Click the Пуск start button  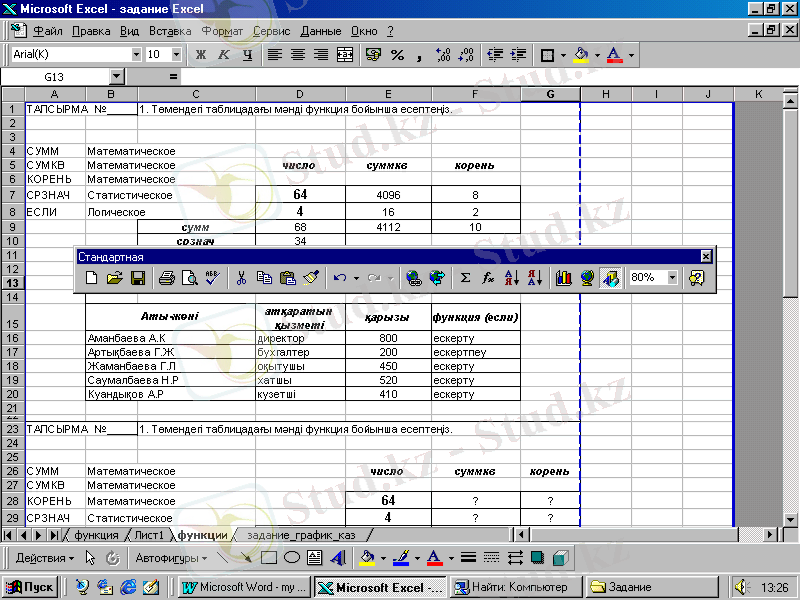pyautogui.click(x=31, y=587)
